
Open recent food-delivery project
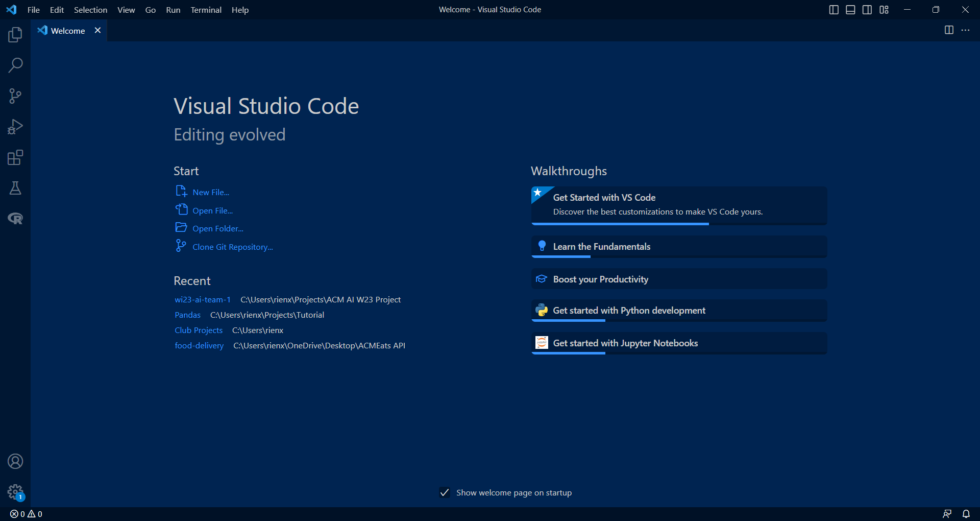pos(199,346)
